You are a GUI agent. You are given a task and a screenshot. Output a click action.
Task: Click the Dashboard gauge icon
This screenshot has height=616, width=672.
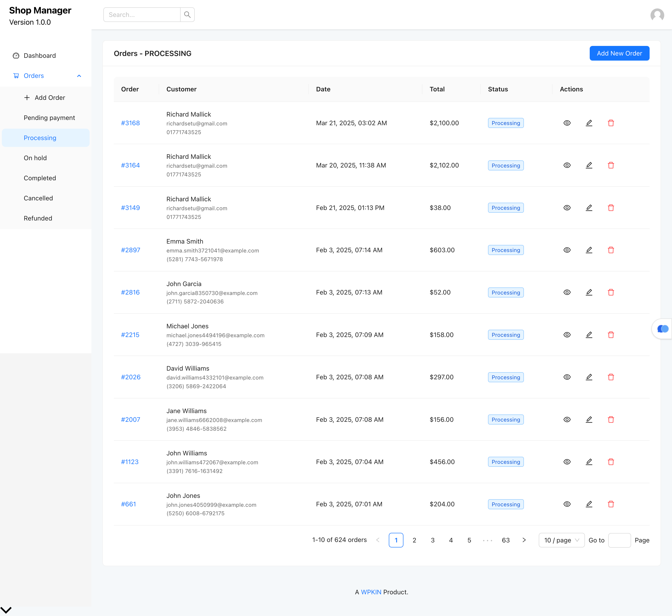[16, 56]
